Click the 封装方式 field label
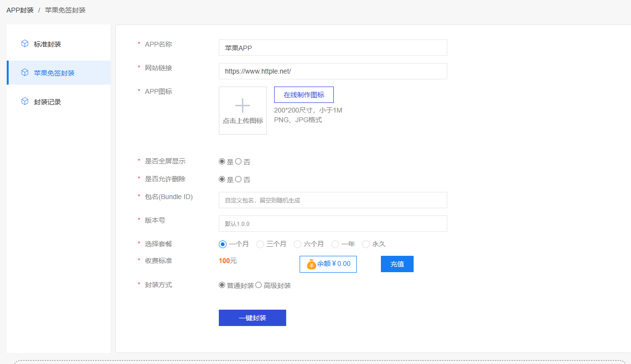 [159, 285]
